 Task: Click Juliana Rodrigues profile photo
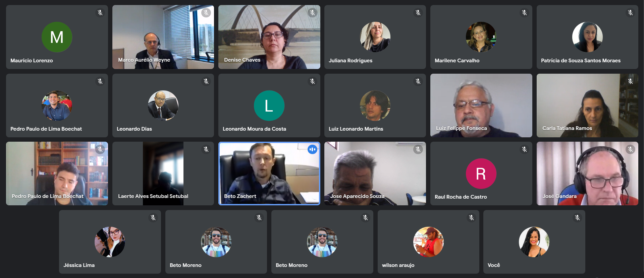pyautogui.click(x=375, y=37)
